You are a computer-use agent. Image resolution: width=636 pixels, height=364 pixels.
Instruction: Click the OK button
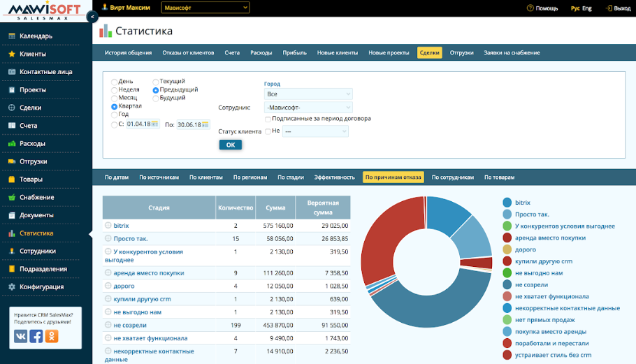tap(231, 145)
